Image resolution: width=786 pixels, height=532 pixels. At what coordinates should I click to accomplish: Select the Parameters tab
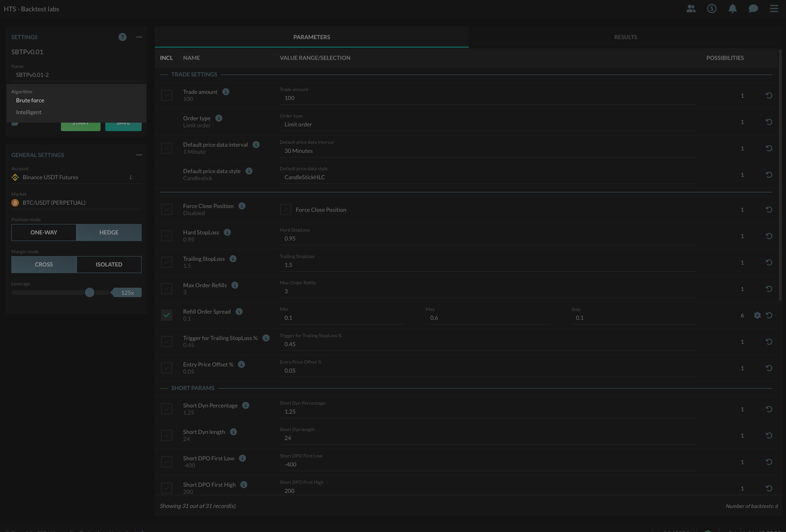click(x=311, y=37)
